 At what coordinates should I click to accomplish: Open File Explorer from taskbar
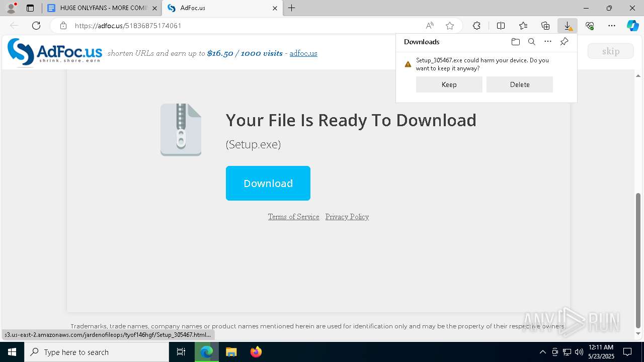tap(231, 352)
